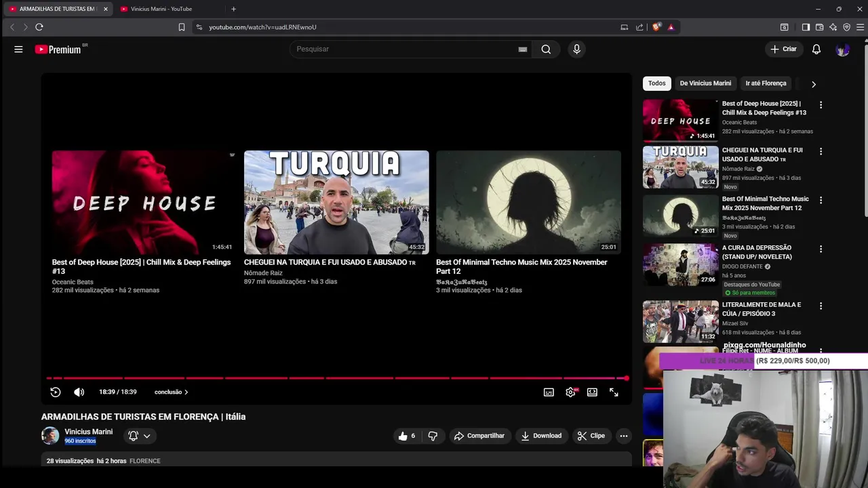Dislike the video with thumbs down
This screenshot has height=488, width=868.
(x=433, y=436)
